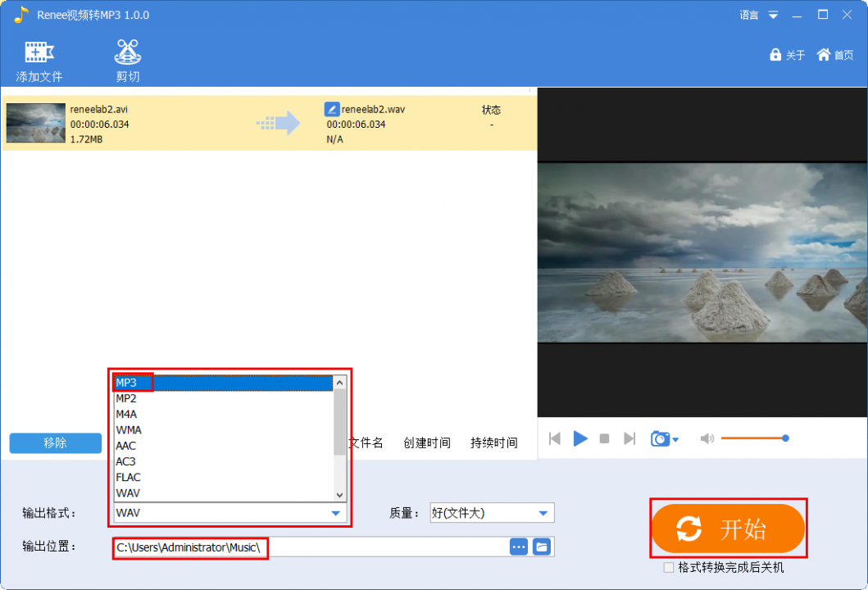
Task: Mute audio with the speaker icon
Action: pyautogui.click(x=707, y=439)
